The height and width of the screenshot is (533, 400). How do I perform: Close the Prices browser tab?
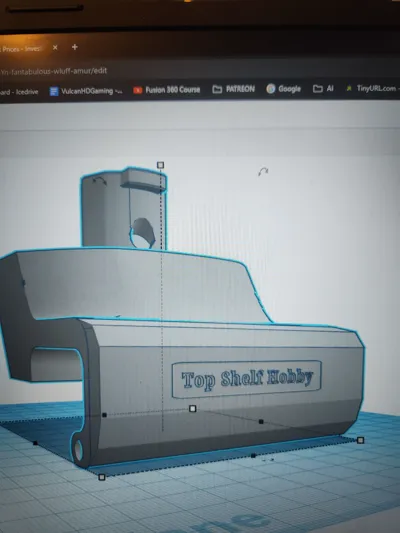click(x=55, y=48)
